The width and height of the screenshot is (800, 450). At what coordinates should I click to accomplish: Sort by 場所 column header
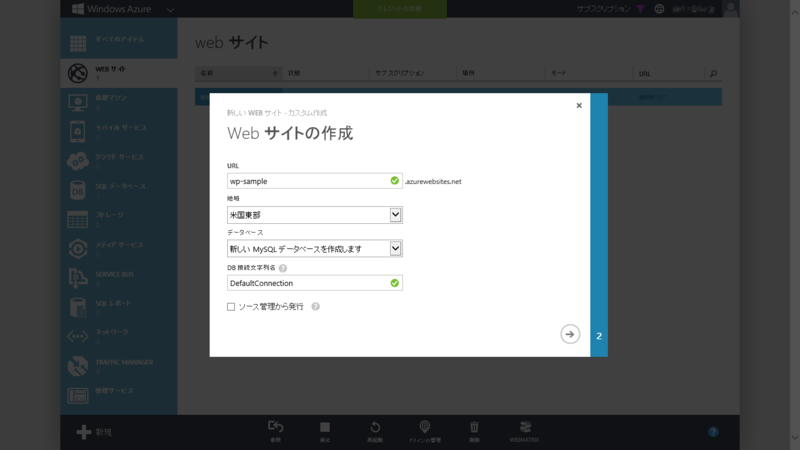(x=501, y=73)
